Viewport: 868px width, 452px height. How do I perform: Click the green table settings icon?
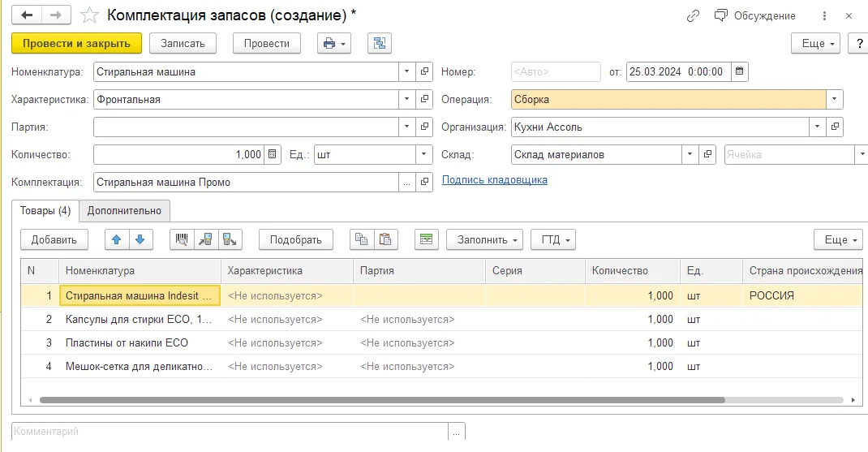[x=426, y=240]
